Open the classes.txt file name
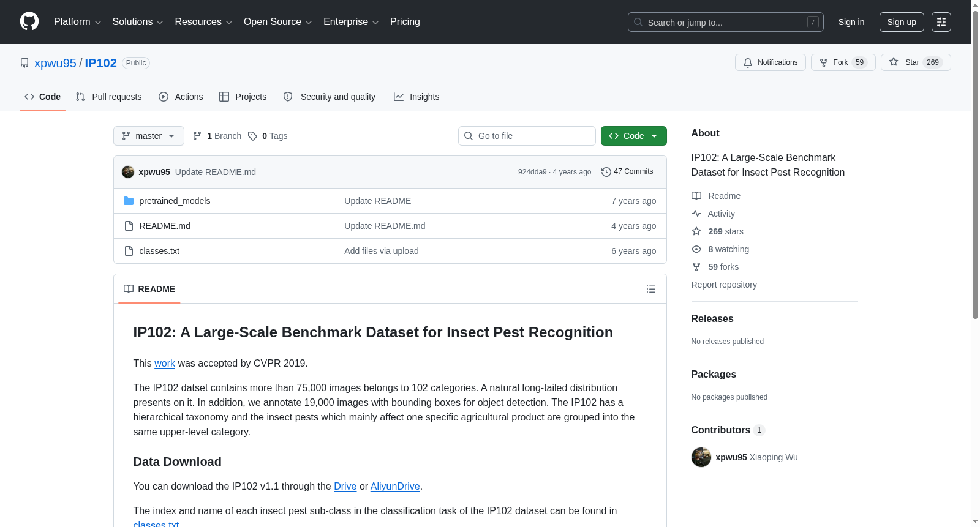Screen dimensions: 980x527 pos(159,251)
